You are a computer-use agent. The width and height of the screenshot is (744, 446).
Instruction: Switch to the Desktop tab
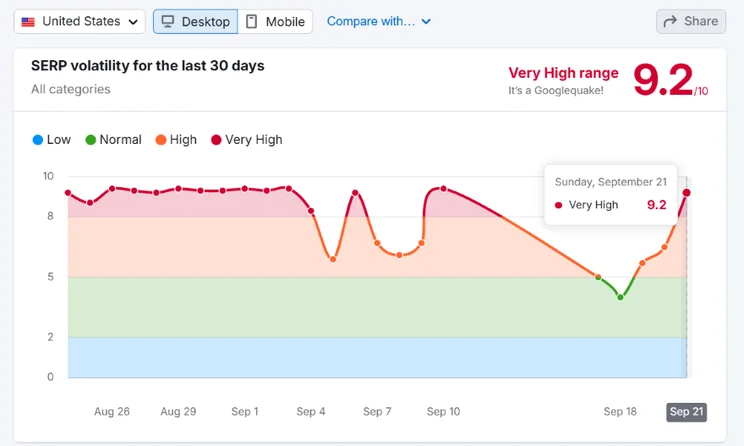tap(195, 21)
